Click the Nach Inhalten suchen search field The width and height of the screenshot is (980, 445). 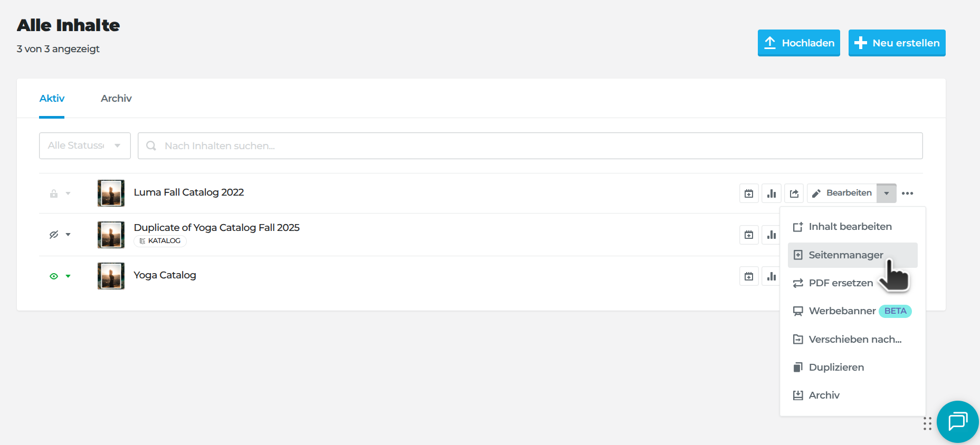click(x=530, y=146)
